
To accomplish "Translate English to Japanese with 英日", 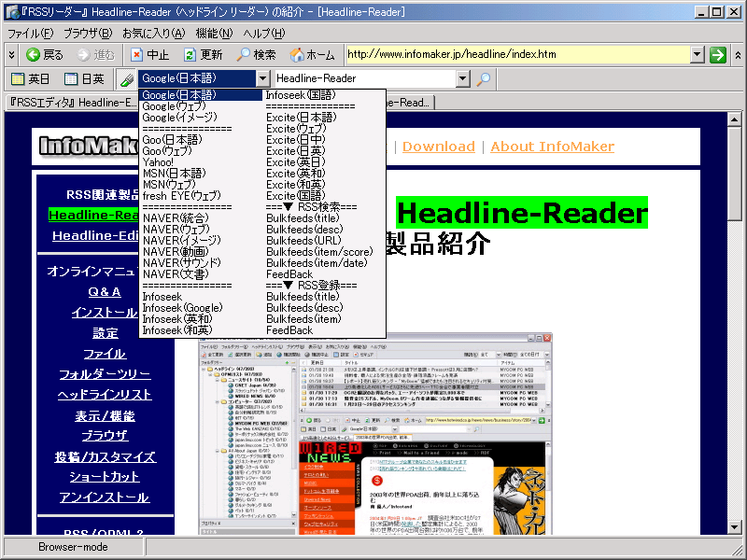I will [30, 78].
